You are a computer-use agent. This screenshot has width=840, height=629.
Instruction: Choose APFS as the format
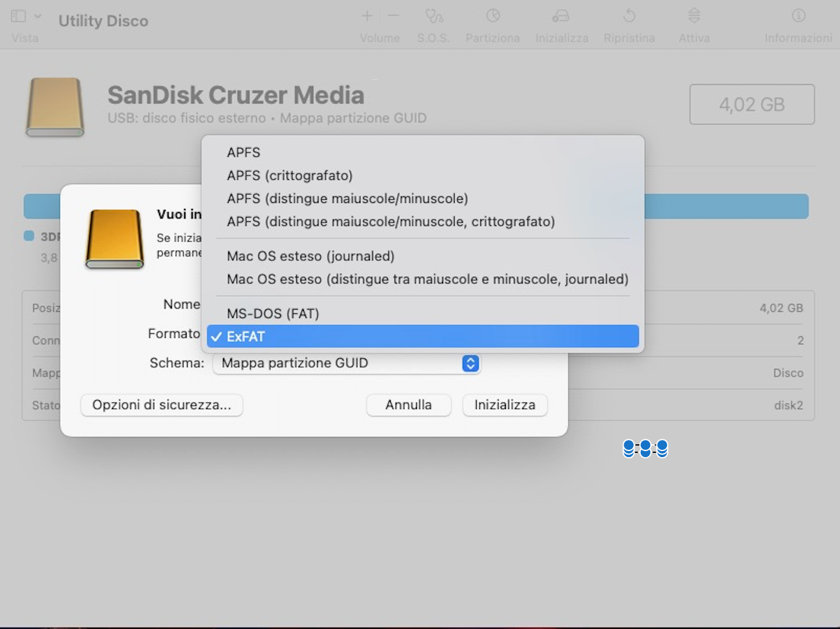(x=243, y=152)
